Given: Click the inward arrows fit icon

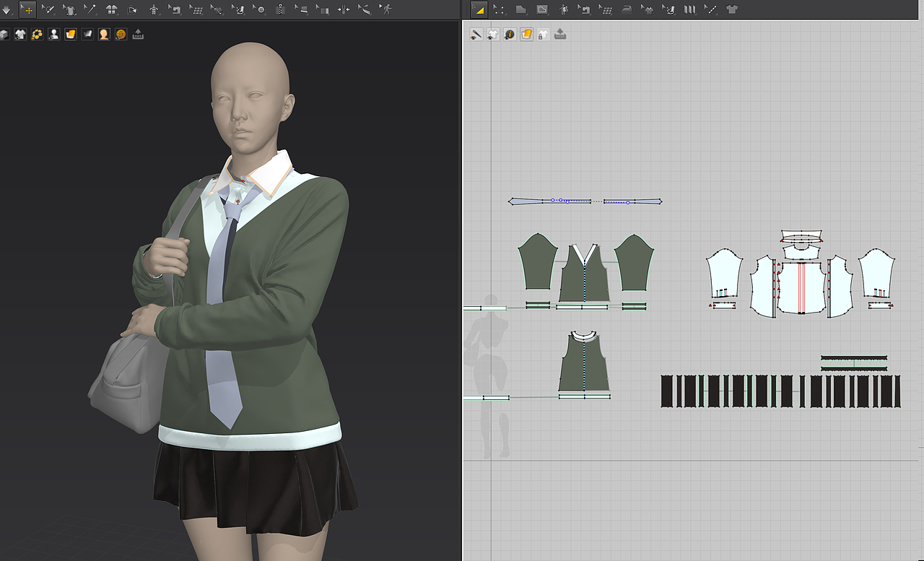Looking at the screenshot, I should (344, 9).
